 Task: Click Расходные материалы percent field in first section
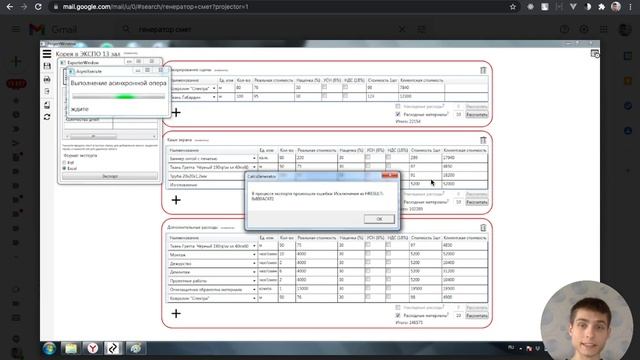(458, 115)
